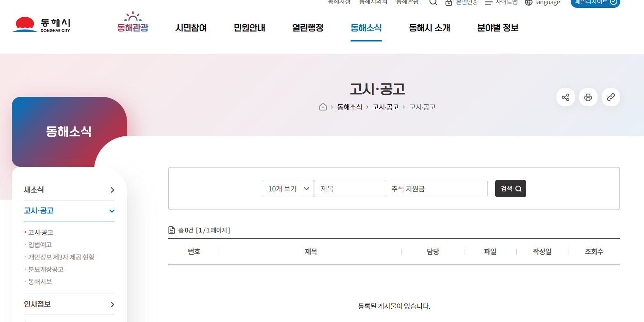Click the language link text
Viewport: 644px width, 322px height.
pyautogui.click(x=547, y=2)
